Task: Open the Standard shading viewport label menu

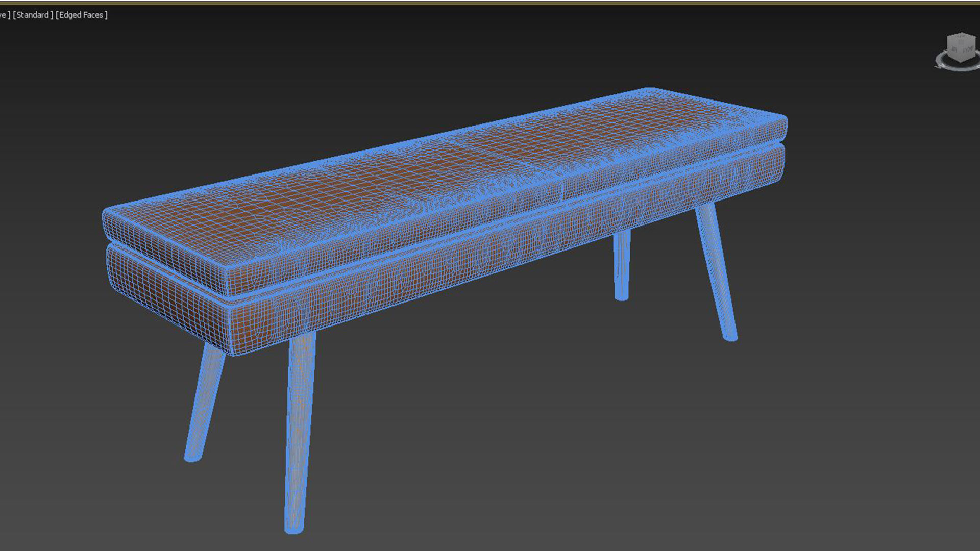Action: 33,15
